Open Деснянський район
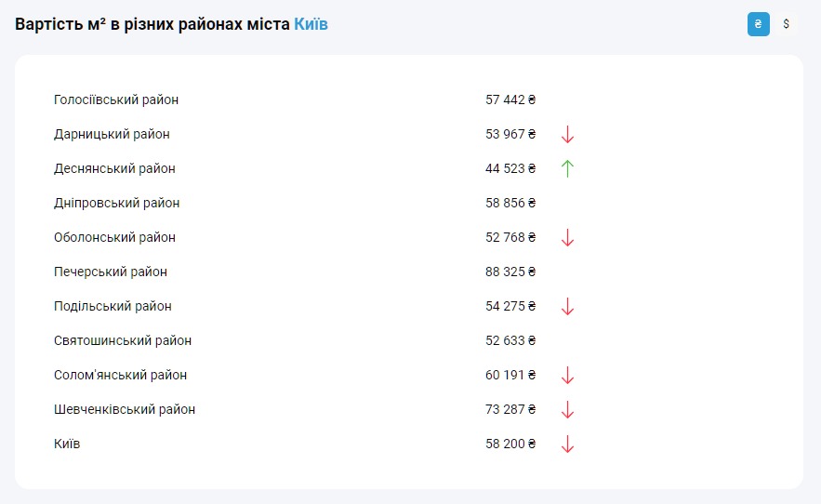 click(x=114, y=168)
